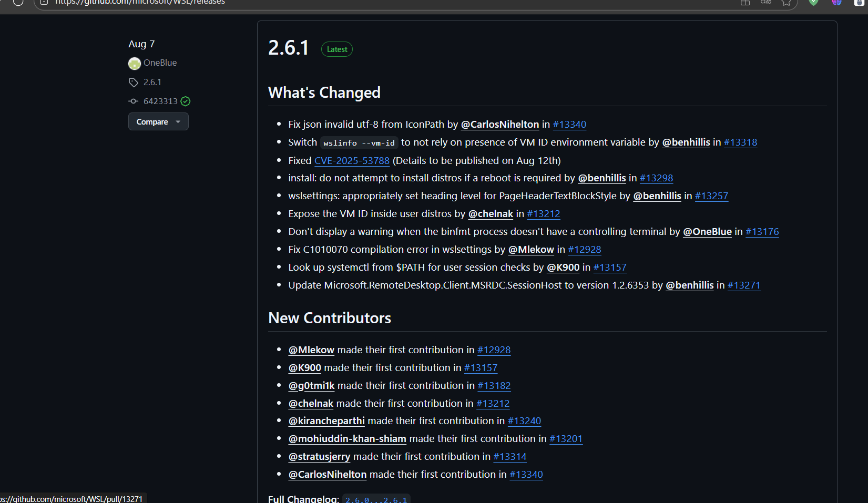The height and width of the screenshot is (503, 868).
Task: Click the Latest release badge
Action: coord(337,49)
